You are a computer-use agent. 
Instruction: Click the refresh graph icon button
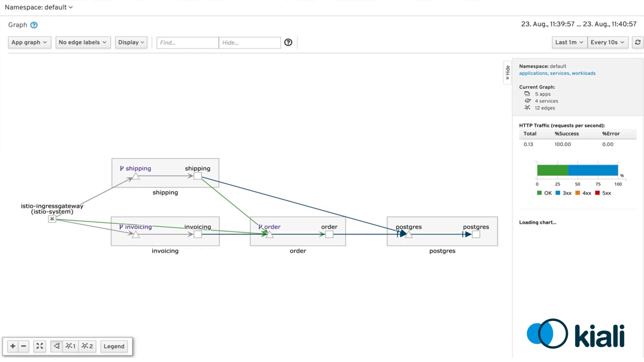(x=638, y=42)
